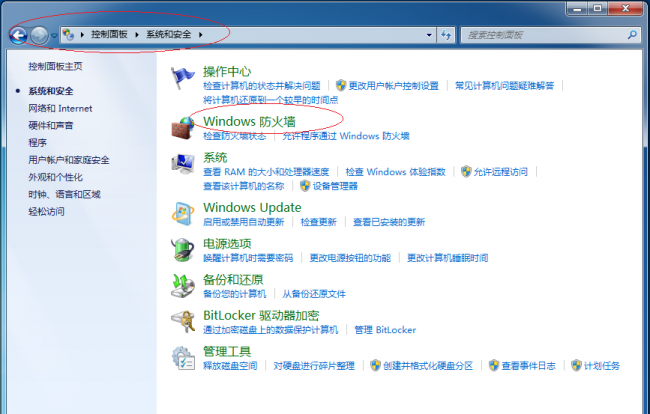Screen dimensions: 650x414
Task: Click shield icon beside 允许远程访问
Action: coord(466,171)
